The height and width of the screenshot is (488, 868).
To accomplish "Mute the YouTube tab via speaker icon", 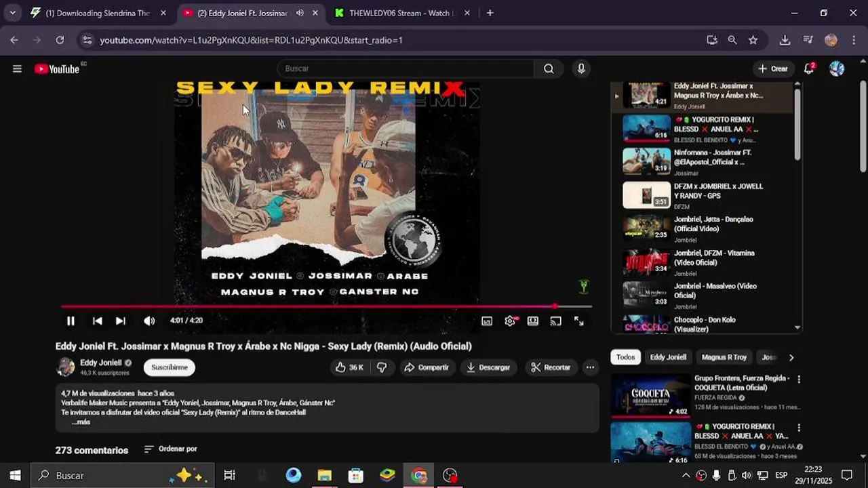I will pos(300,13).
